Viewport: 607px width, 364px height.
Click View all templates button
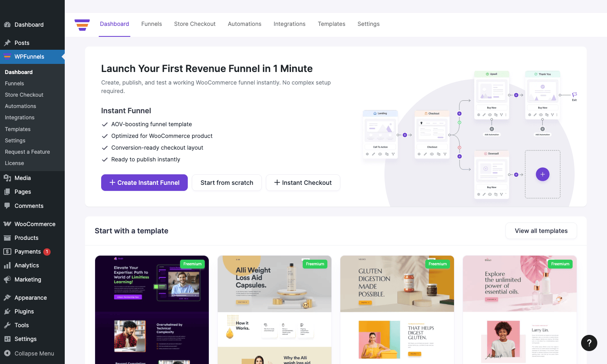point(541,231)
